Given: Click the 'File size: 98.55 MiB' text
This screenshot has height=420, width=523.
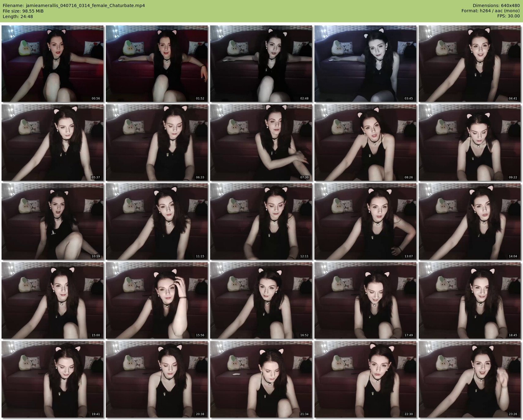Looking at the screenshot, I should click(x=23, y=11).
